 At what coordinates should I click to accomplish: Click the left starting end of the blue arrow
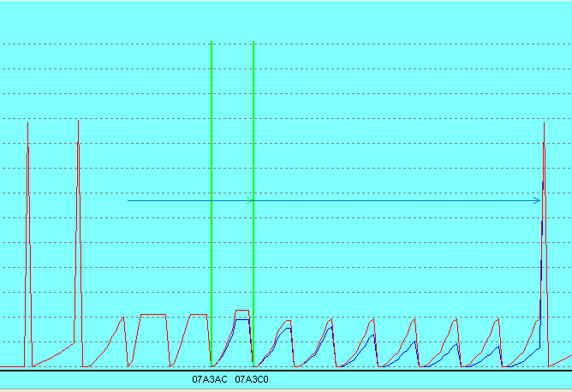[129, 201]
